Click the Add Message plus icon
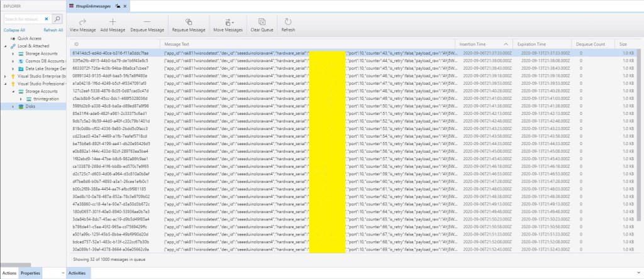Screen dimensions: 644x279 click(x=113, y=21)
